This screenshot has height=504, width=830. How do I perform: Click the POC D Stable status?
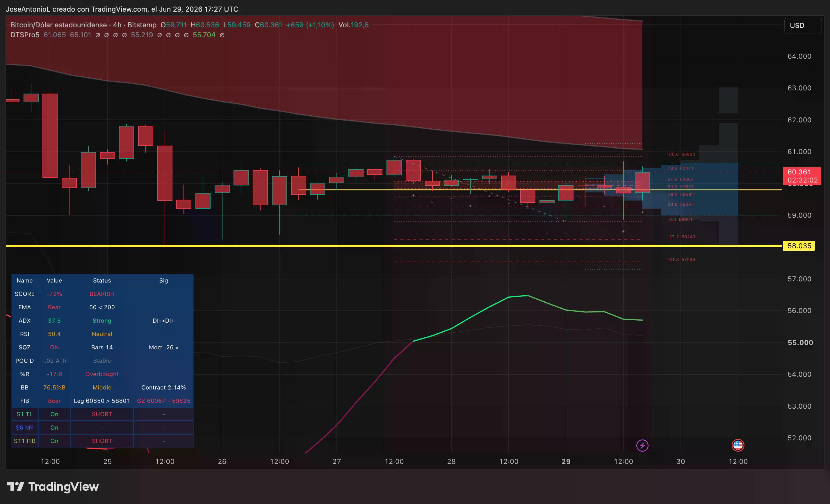[x=102, y=361]
